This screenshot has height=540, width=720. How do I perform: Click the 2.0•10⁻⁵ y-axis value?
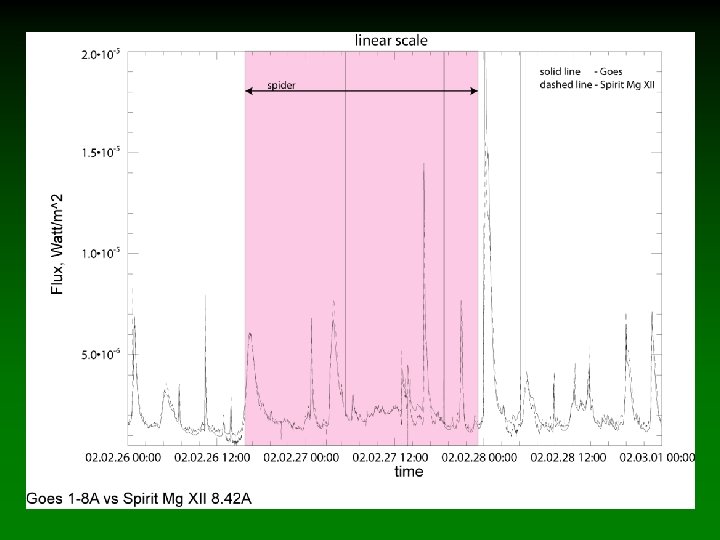coord(101,55)
